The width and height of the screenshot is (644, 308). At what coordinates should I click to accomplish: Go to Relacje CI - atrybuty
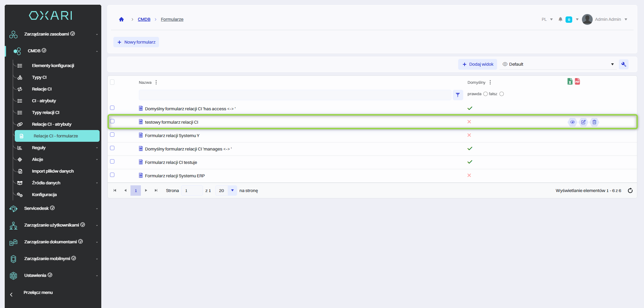(x=52, y=124)
